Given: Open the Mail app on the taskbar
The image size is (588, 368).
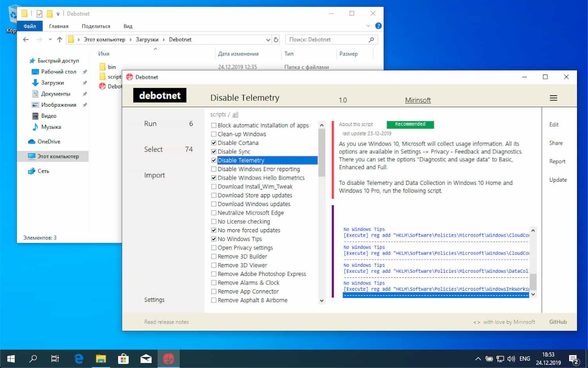Looking at the screenshot, I should pyautogui.click(x=146, y=359).
